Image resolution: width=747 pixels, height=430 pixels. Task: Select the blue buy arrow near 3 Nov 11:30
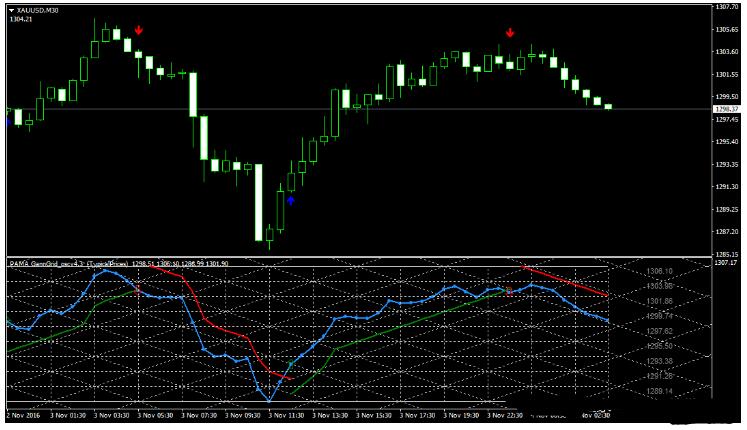291,200
